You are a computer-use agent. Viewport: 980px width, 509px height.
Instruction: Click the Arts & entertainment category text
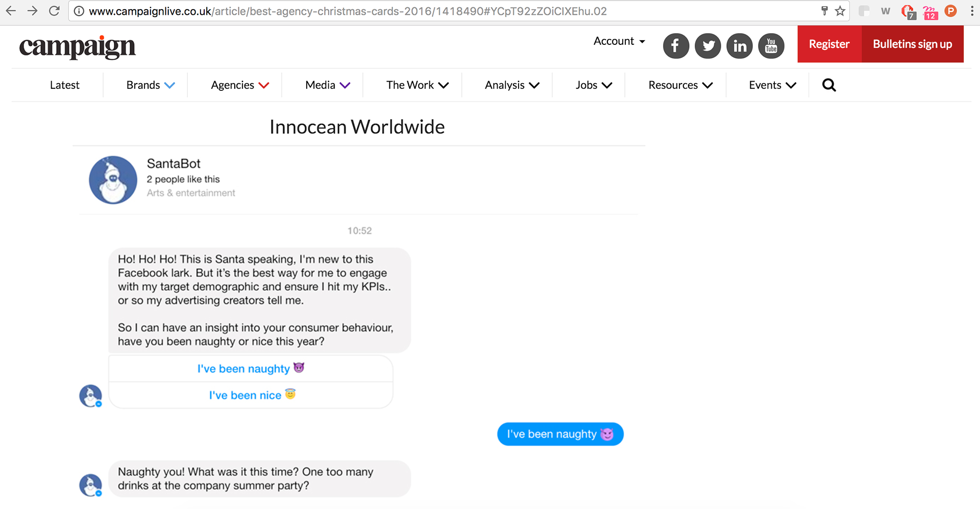(191, 193)
